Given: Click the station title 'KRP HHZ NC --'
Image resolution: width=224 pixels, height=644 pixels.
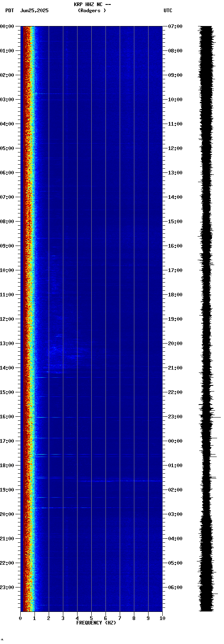Looking at the screenshot, I should [x=92, y=4].
